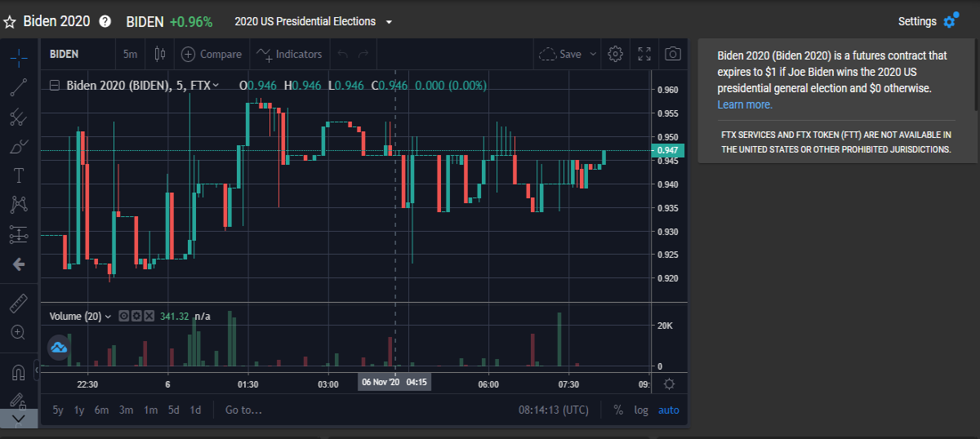Click the 01:30 time axis label
980x439 pixels.
click(247, 384)
